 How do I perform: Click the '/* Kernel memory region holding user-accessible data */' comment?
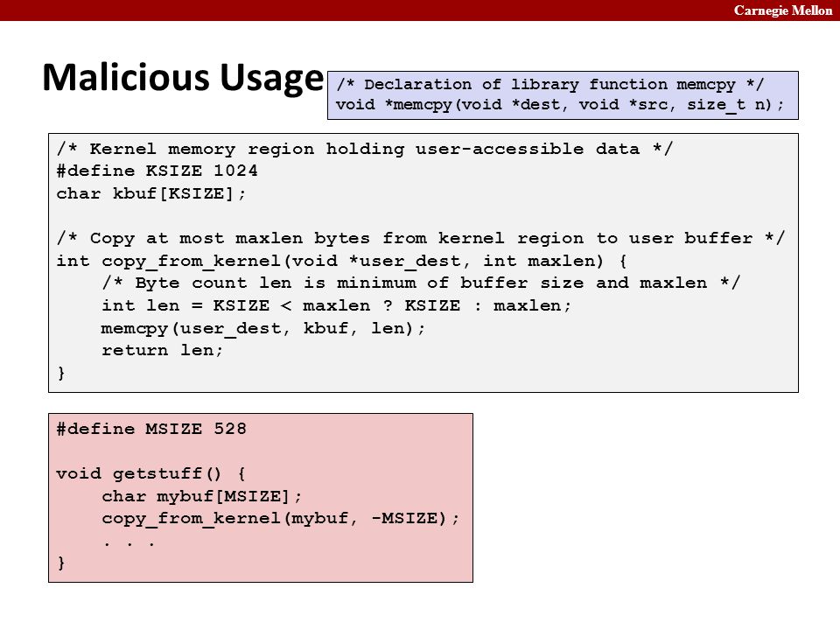coord(364,149)
